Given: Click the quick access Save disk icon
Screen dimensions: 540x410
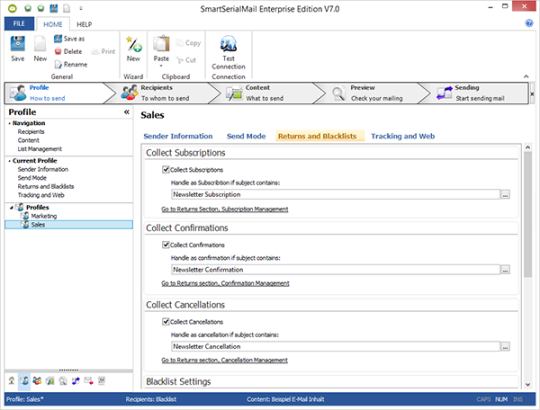Looking at the screenshot, I should (x=54, y=8).
